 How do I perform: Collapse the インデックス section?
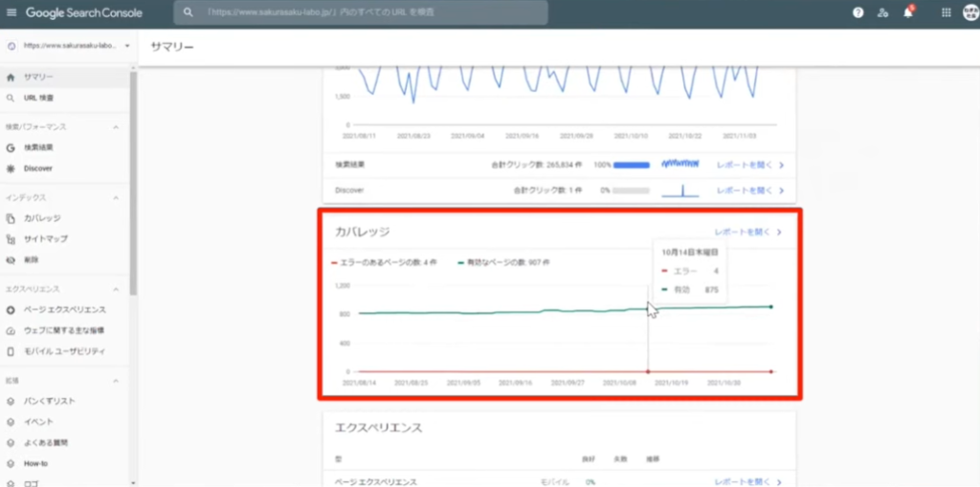tap(116, 197)
